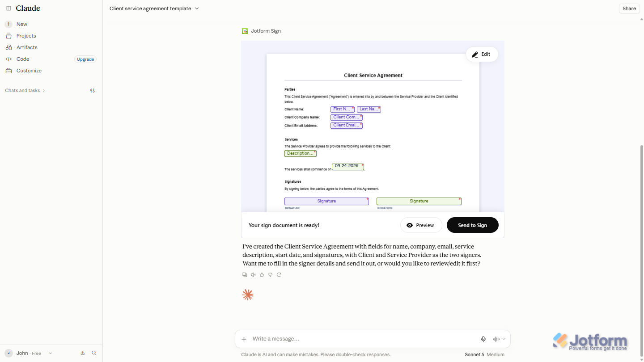
Task: Click the Last Name field in document
Action: pos(369,109)
